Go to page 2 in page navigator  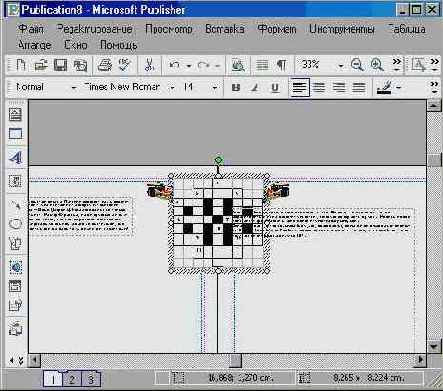point(72,379)
